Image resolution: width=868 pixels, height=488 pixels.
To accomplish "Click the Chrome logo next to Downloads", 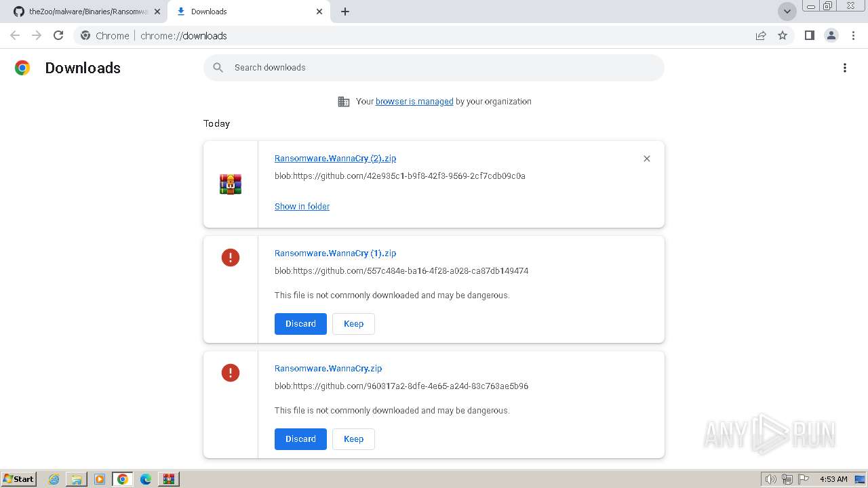I will pos(22,68).
